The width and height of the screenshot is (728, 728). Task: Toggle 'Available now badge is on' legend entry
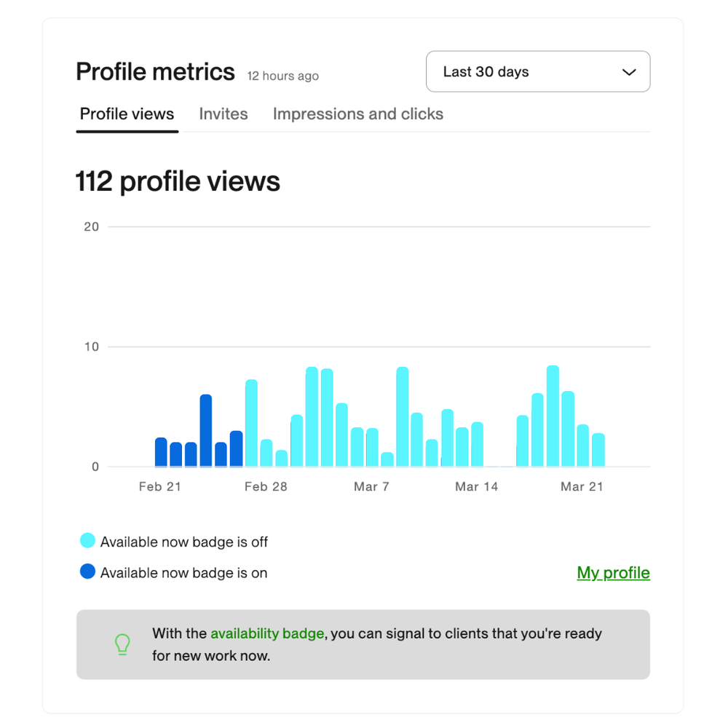175,572
